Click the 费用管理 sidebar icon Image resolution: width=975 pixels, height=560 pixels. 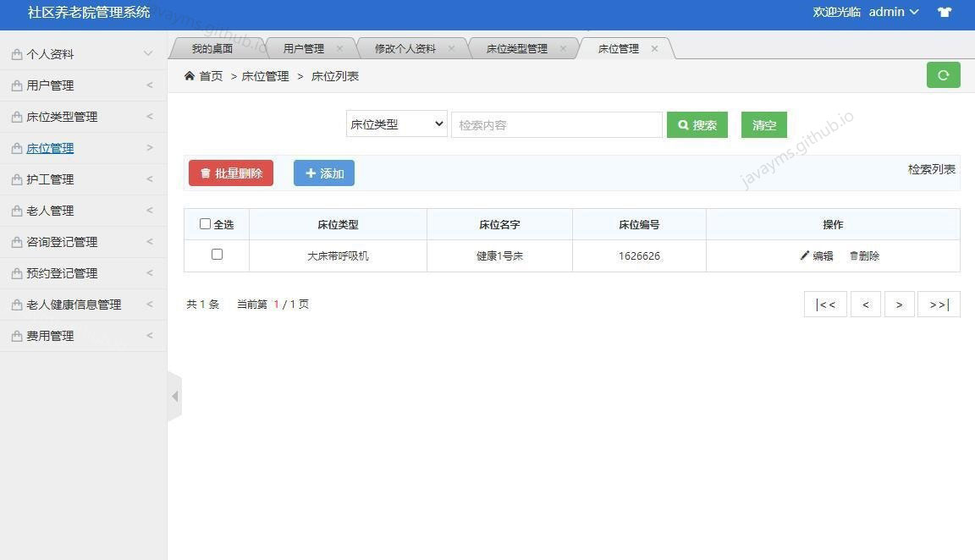pos(16,336)
